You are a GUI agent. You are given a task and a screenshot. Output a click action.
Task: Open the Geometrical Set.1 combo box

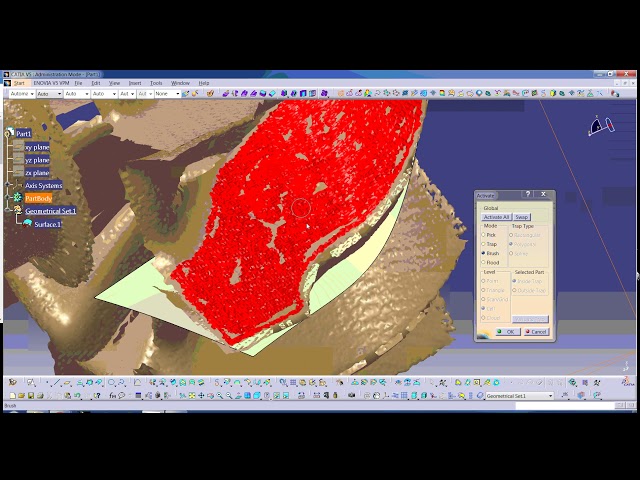point(519,396)
